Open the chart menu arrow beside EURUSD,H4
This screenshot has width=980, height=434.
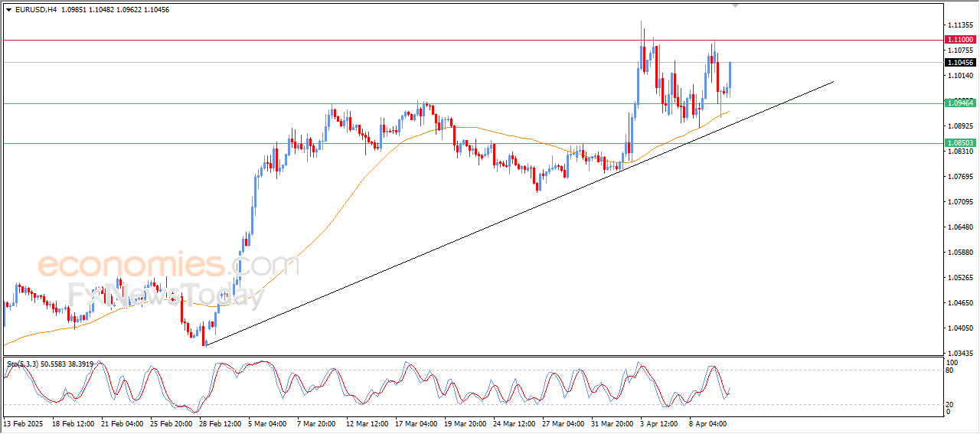tap(9, 10)
